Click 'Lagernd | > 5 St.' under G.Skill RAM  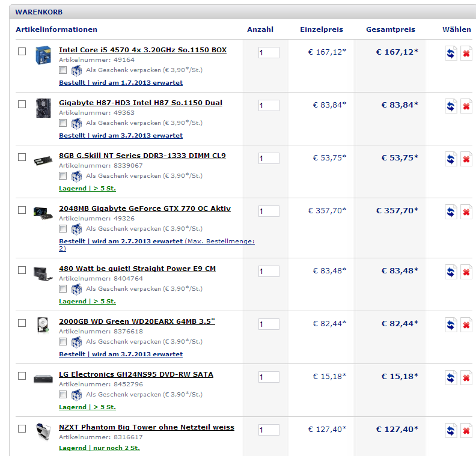(87, 189)
